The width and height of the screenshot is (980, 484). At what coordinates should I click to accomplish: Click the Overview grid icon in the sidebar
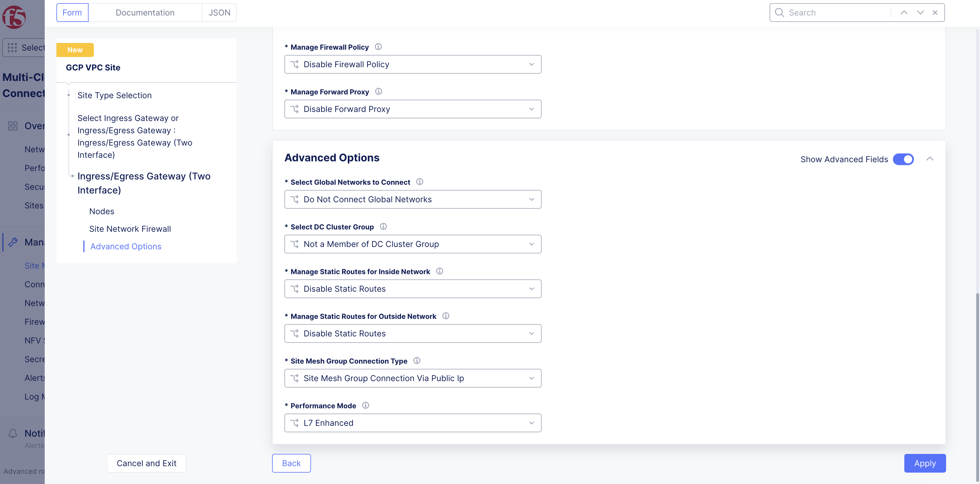pos(13,126)
